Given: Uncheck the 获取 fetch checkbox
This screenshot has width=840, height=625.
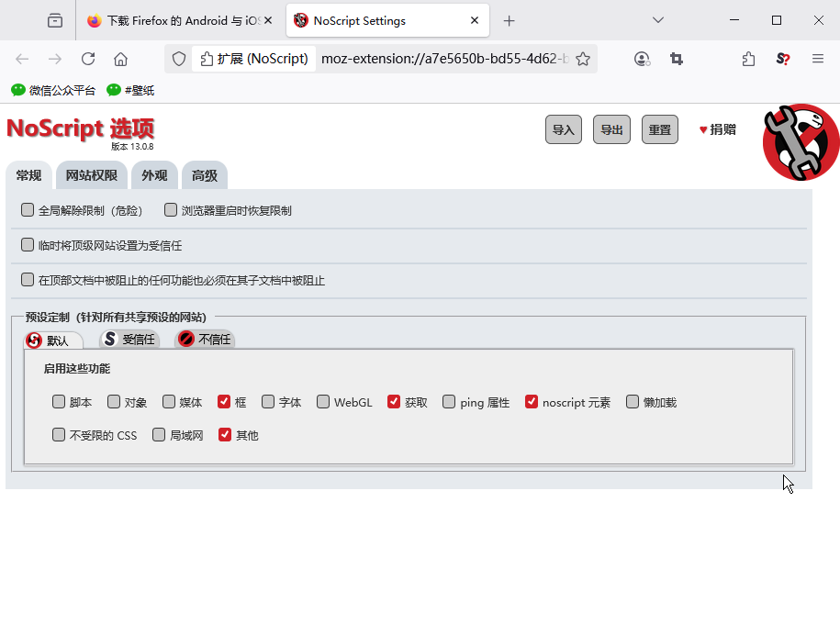Looking at the screenshot, I should [x=394, y=402].
